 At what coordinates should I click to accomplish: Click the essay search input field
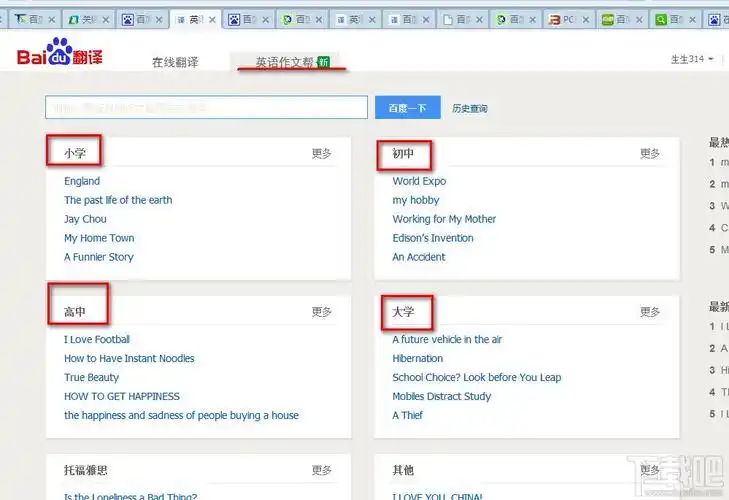[x=206, y=108]
